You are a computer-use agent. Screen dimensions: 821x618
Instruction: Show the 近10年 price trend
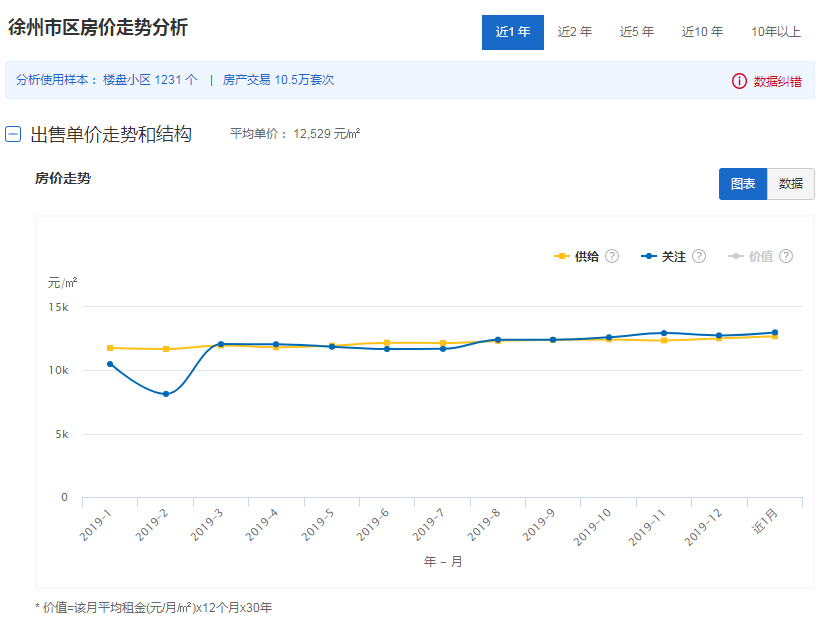pos(702,32)
